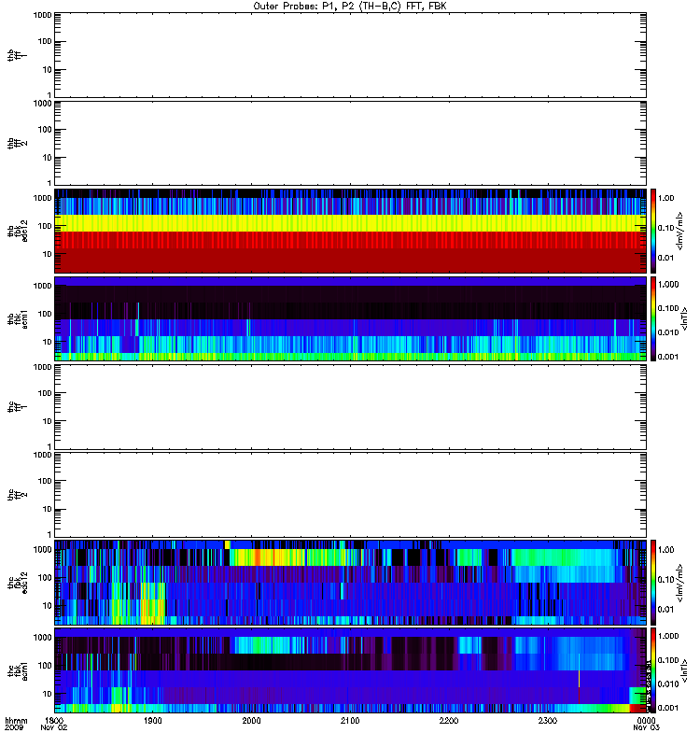Click the 'Nov 03' date label
Viewport: 700px width, 747px height.
[x=646, y=727]
